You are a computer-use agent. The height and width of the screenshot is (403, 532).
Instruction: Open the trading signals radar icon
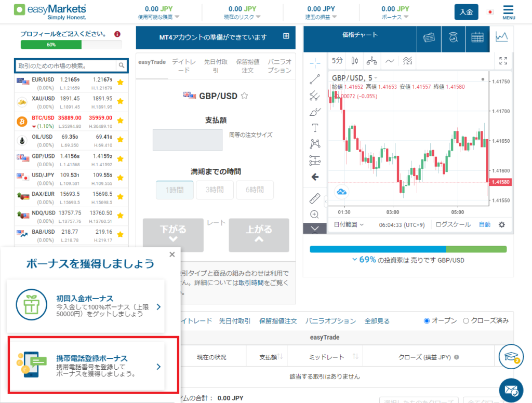click(x=453, y=37)
